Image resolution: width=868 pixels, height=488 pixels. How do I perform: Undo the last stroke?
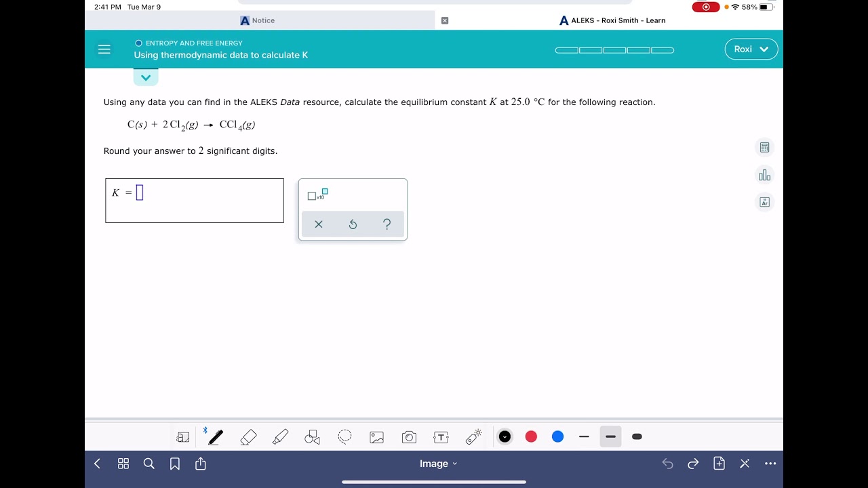tap(667, 464)
